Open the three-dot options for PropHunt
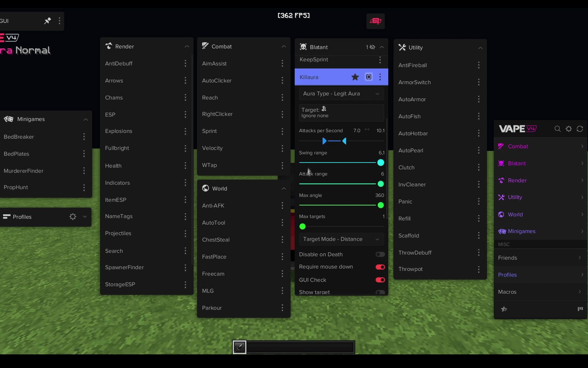The height and width of the screenshot is (368, 588). click(x=84, y=187)
